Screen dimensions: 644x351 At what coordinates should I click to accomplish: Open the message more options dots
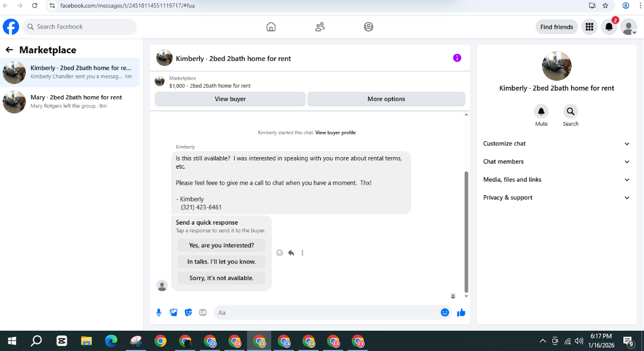[x=302, y=253]
